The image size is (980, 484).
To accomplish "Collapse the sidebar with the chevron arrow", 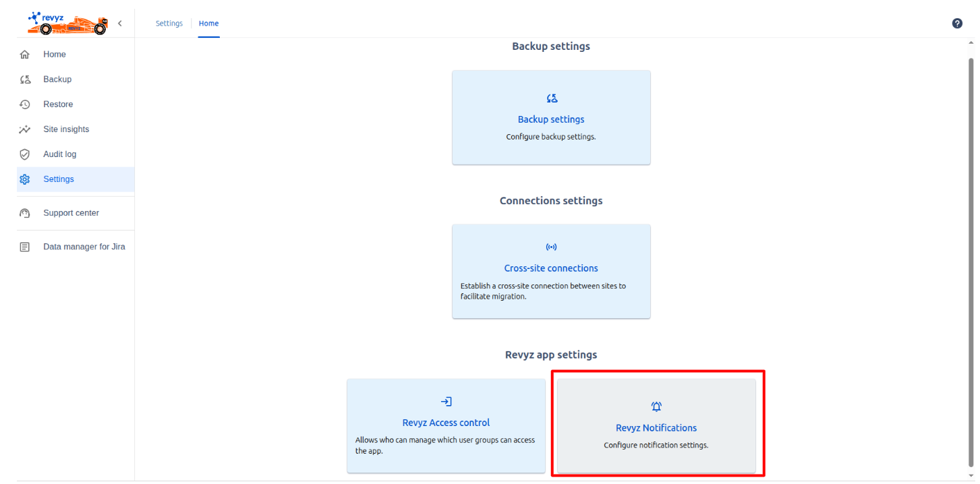I will (120, 24).
